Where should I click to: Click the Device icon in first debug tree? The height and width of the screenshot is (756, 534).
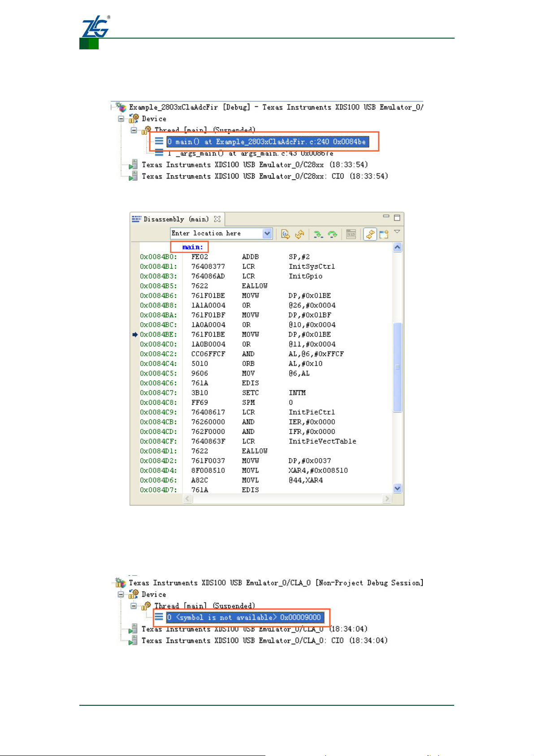tap(134, 118)
